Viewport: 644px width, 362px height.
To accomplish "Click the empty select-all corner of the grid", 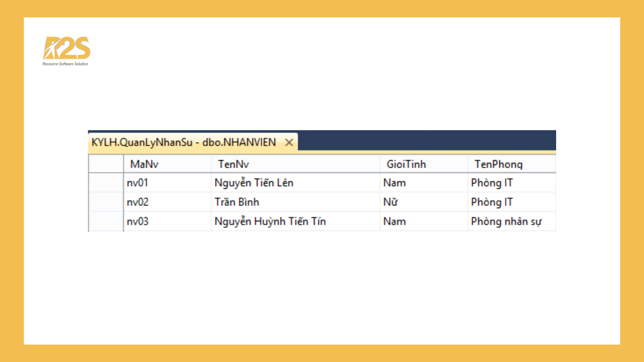I will click(x=106, y=164).
